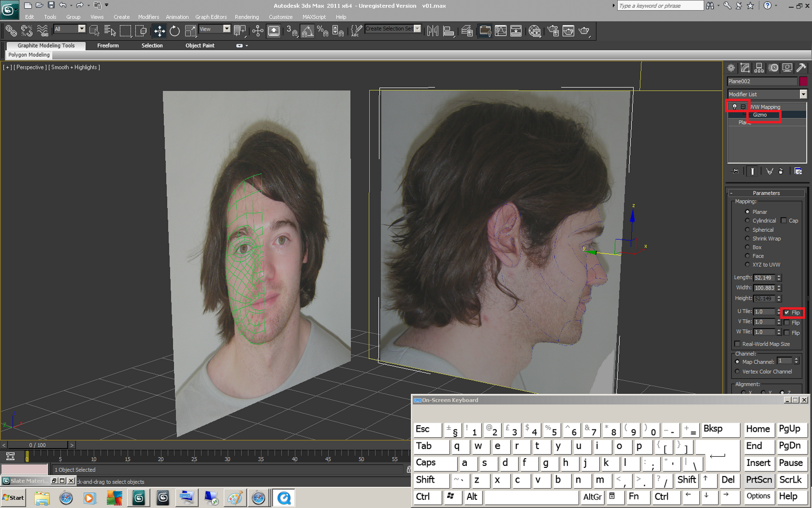Click the Plane002 object color swatch
812x508 pixels.
pyautogui.click(x=803, y=81)
